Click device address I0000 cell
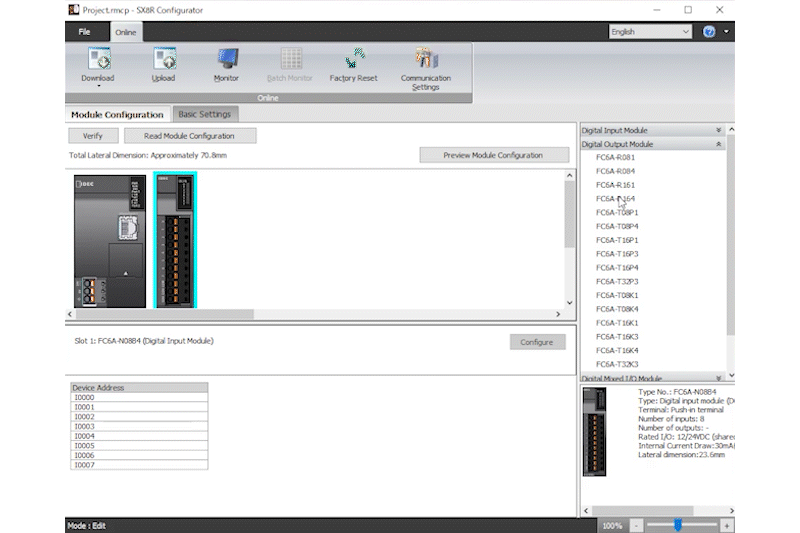800x533 pixels. [139, 397]
